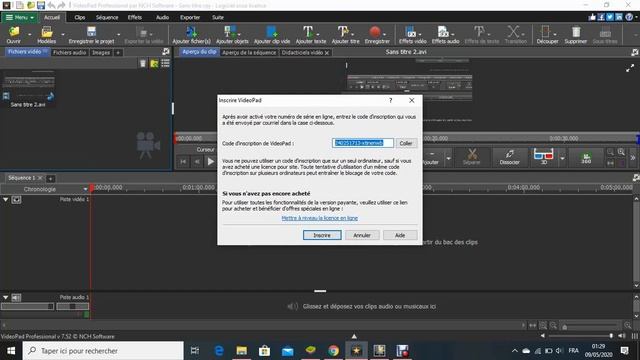Image resolution: width=640 pixels, height=360 pixels.
Task: Click the Séparer scissors icon
Action: (471, 157)
